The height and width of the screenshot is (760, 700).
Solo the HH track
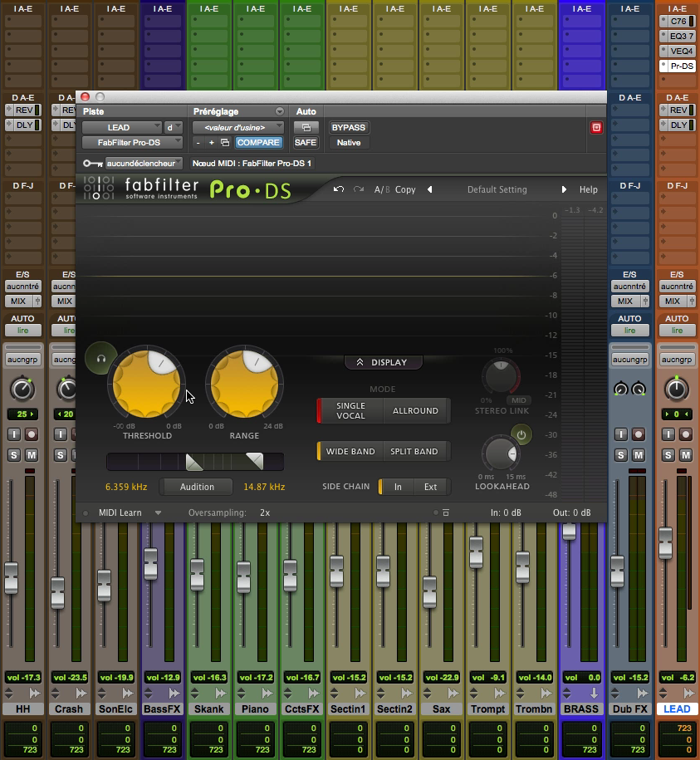click(x=14, y=455)
